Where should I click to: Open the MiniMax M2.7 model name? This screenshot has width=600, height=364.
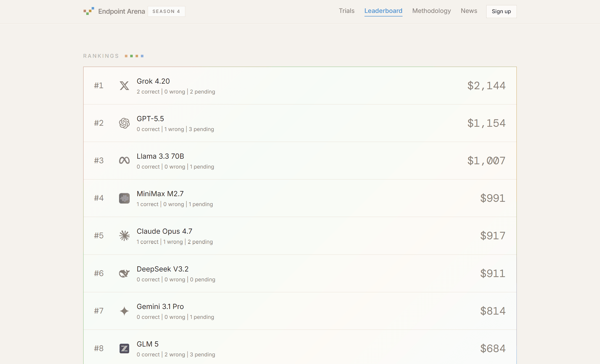[x=160, y=194]
